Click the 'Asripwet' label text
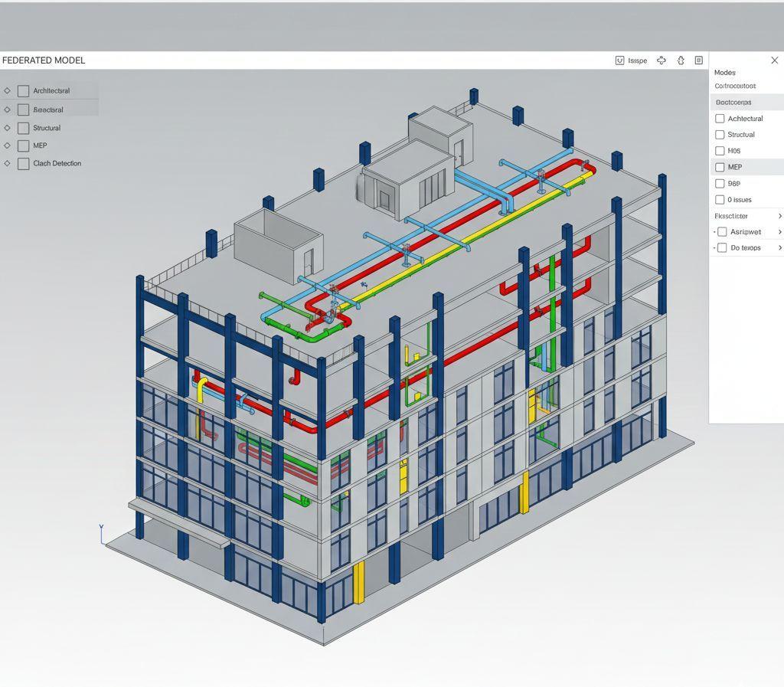This screenshot has height=687, width=784. (746, 232)
